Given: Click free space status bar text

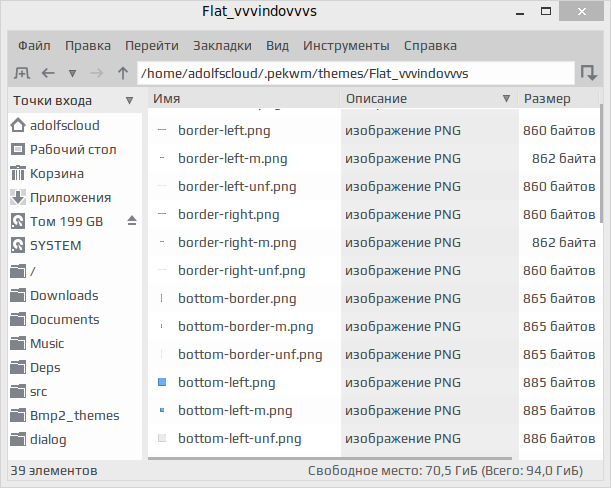Looking at the screenshot, I should [x=445, y=471].
